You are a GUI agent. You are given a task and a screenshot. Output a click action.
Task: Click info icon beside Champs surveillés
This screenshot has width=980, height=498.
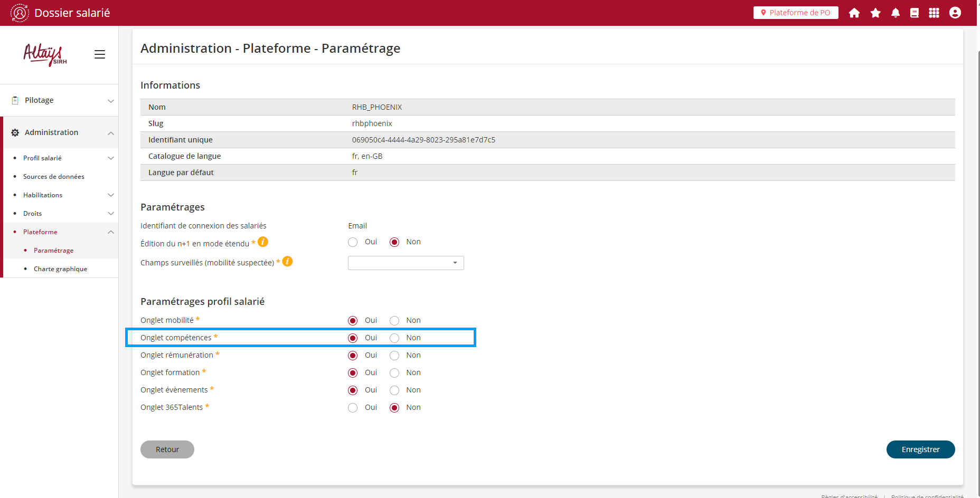point(287,262)
